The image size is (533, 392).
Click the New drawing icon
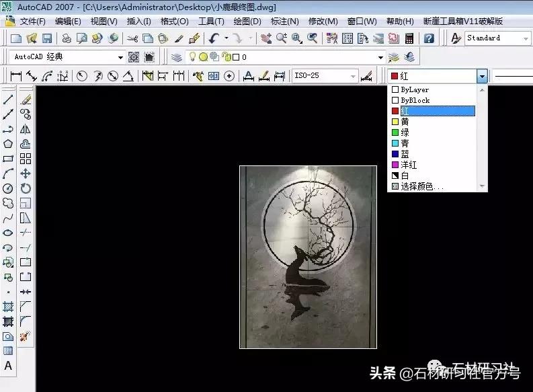tap(16, 38)
